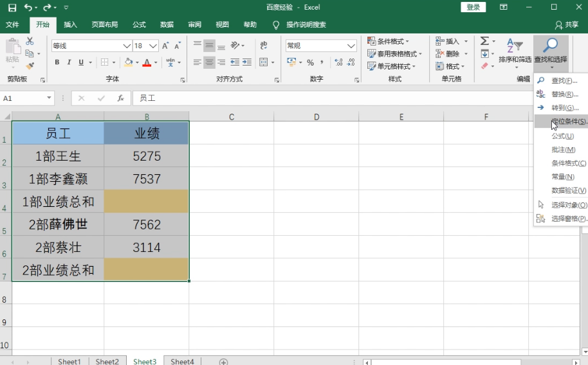This screenshot has height=365, width=588.
Task: Apply percent style
Action: (x=310, y=62)
